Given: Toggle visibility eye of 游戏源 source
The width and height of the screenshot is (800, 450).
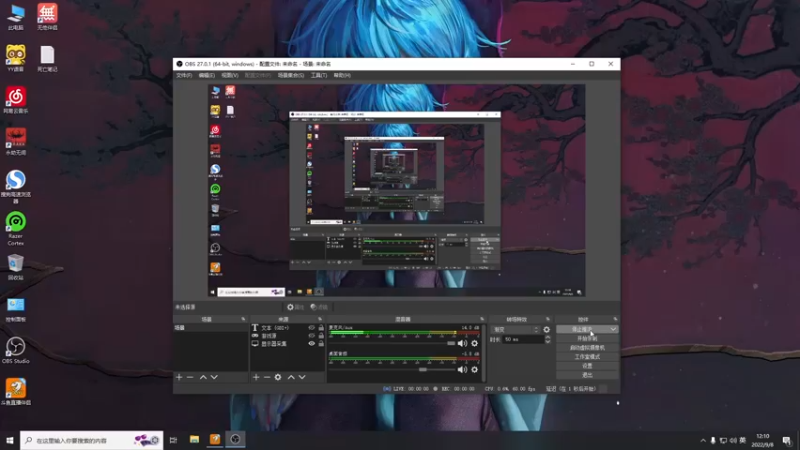Looking at the screenshot, I should pos(312,336).
